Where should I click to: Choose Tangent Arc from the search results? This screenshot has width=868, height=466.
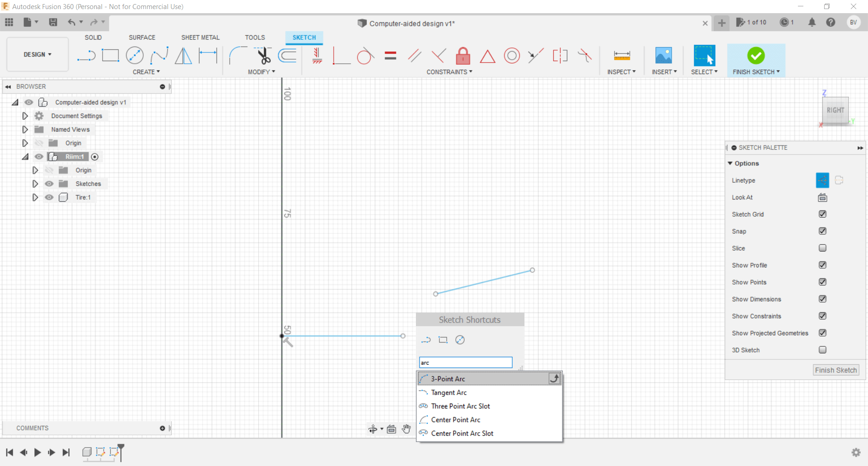click(489, 393)
